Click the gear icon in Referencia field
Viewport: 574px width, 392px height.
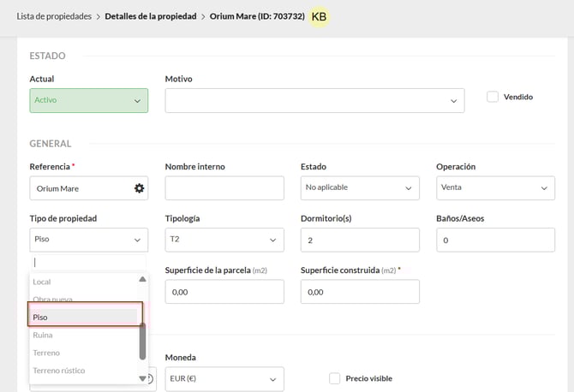(x=139, y=188)
